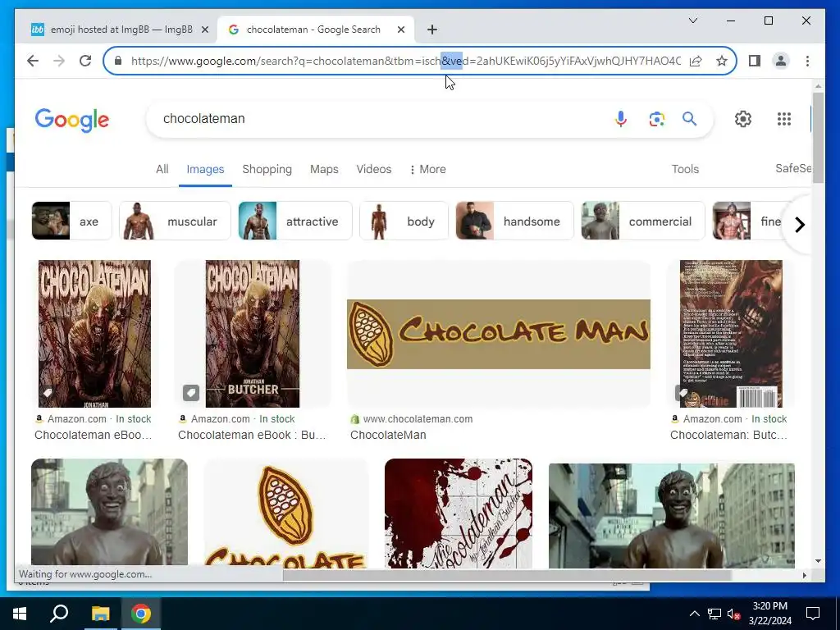The height and width of the screenshot is (630, 840).
Task: Open the muted volume tray icon
Action: [734, 614]
